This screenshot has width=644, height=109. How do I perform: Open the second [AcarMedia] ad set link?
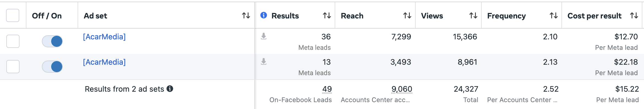click(104, 62)
